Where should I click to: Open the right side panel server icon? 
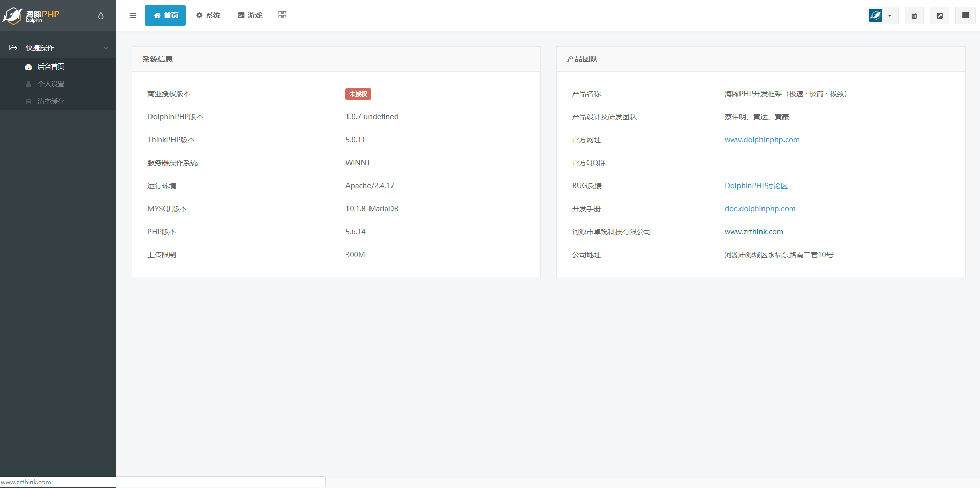tap(965, 15)
